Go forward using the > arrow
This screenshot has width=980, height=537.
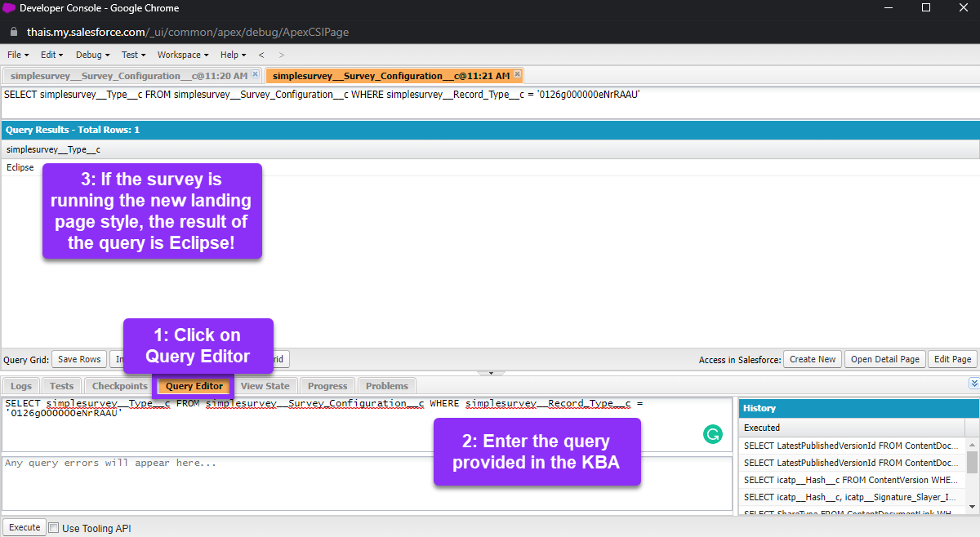click(282, 55)
